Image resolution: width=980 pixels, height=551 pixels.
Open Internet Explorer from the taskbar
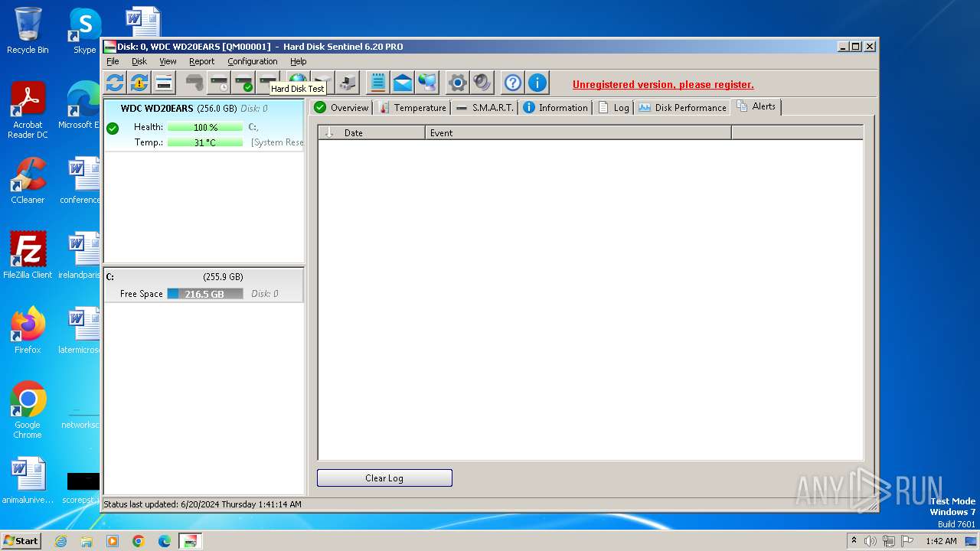click(x=60, y=541)
